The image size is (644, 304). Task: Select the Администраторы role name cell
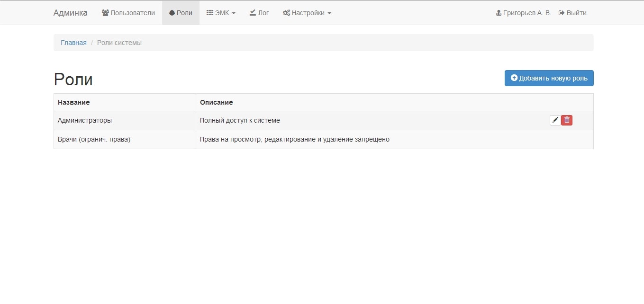pyautogui.click(x=125, y=120)
